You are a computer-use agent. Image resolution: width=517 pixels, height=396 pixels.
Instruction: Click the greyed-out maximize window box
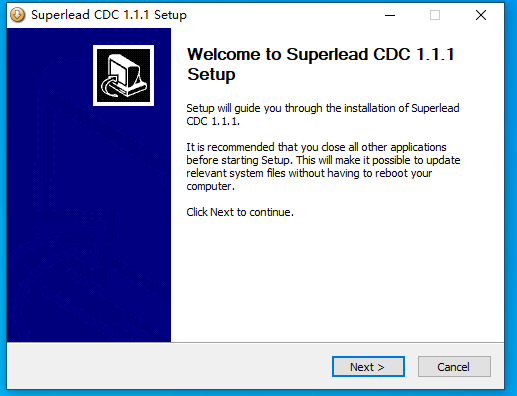tap(435, 15)
